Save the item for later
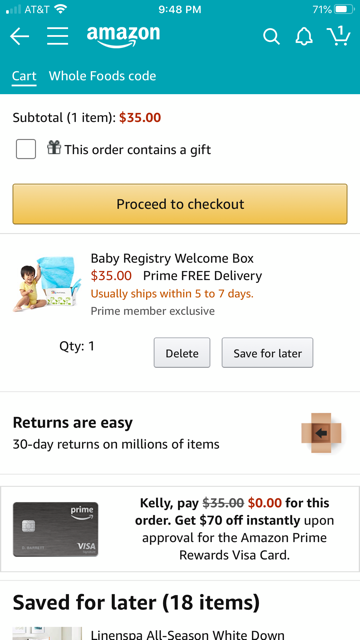Screen dimensions: 360x640 (267, 353)
